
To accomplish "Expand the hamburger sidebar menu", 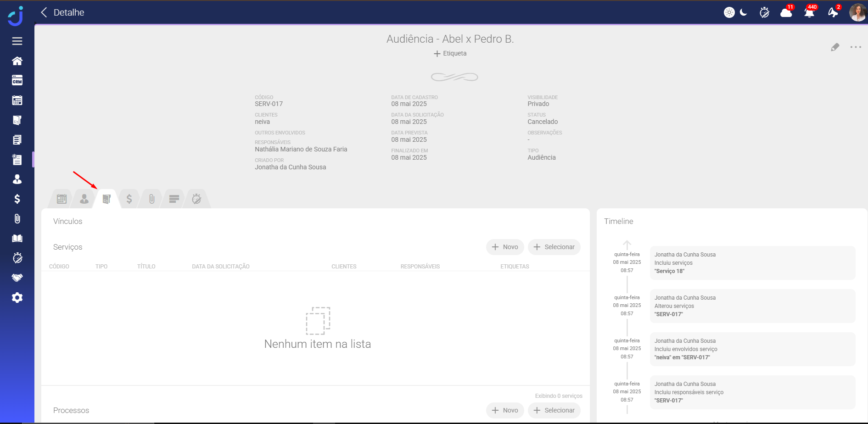I will pos(17,41).
